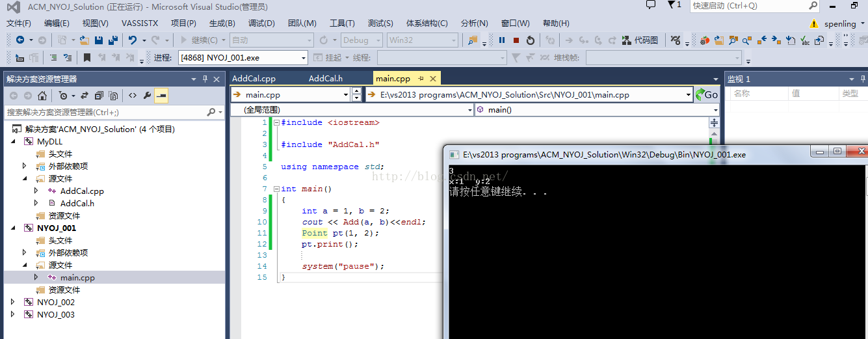Screen dimensions: 868x339
Task: Open Properties wrench icon in Solution Explorer
Action: [x=147, y=96]
